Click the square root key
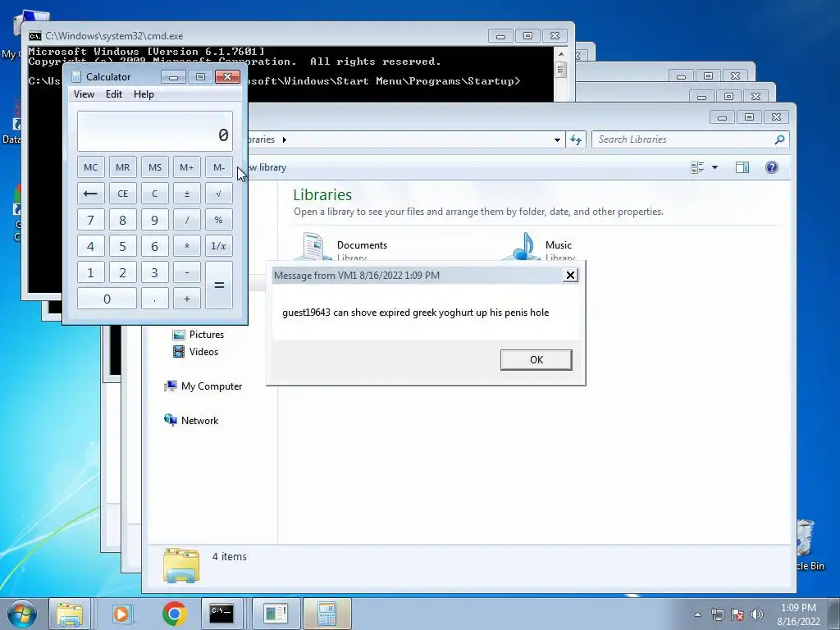 pos(219,194)
